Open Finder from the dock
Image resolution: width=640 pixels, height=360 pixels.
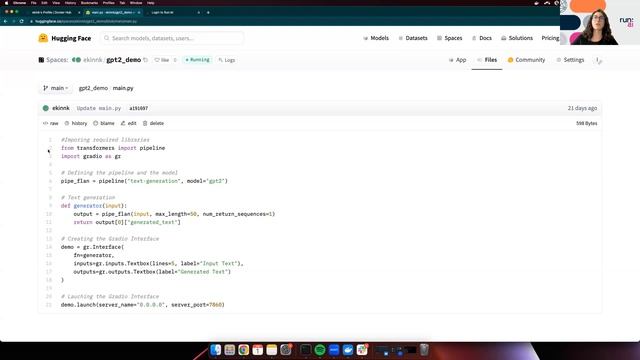pyautogui.click(x=216, y=350)
